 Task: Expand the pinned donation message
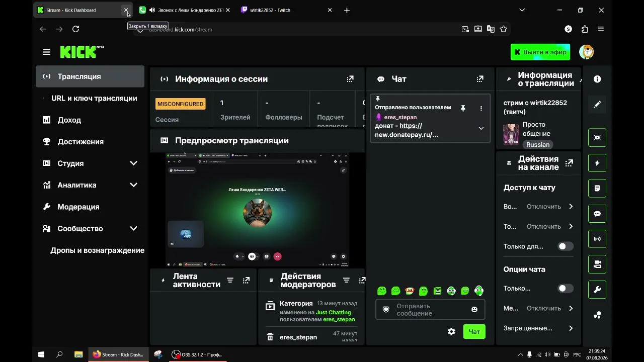pyautogui.click(x=481, y=128)
